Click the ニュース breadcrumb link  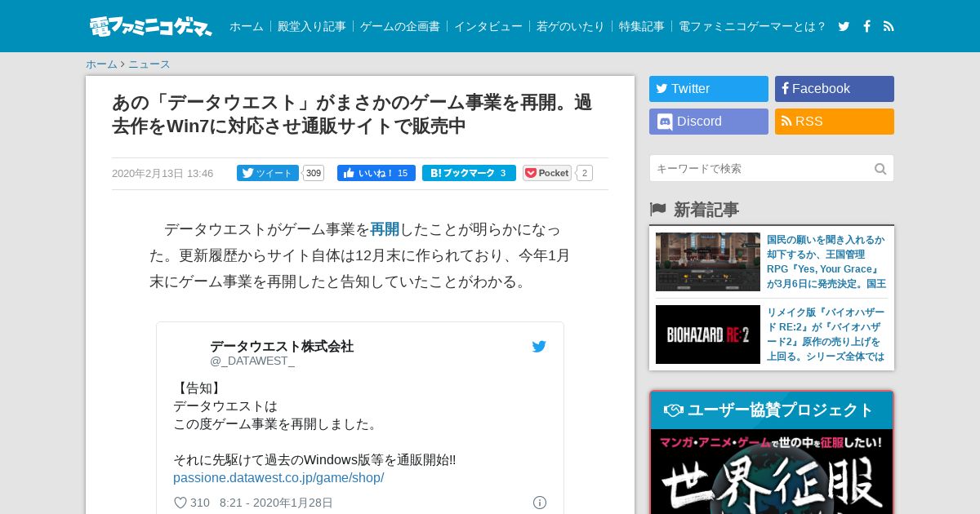pos(149,64)
